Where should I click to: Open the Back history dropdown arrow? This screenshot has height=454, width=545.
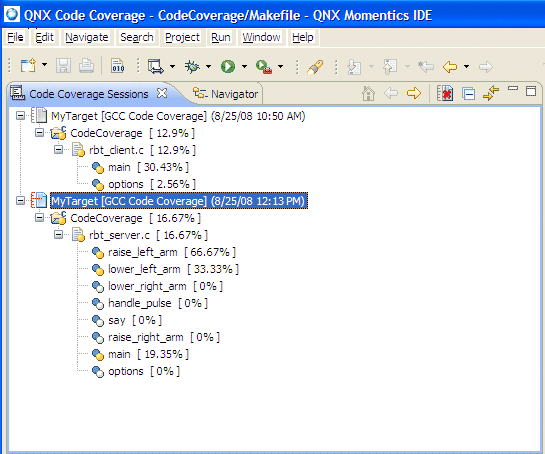[x=466, y=66]
